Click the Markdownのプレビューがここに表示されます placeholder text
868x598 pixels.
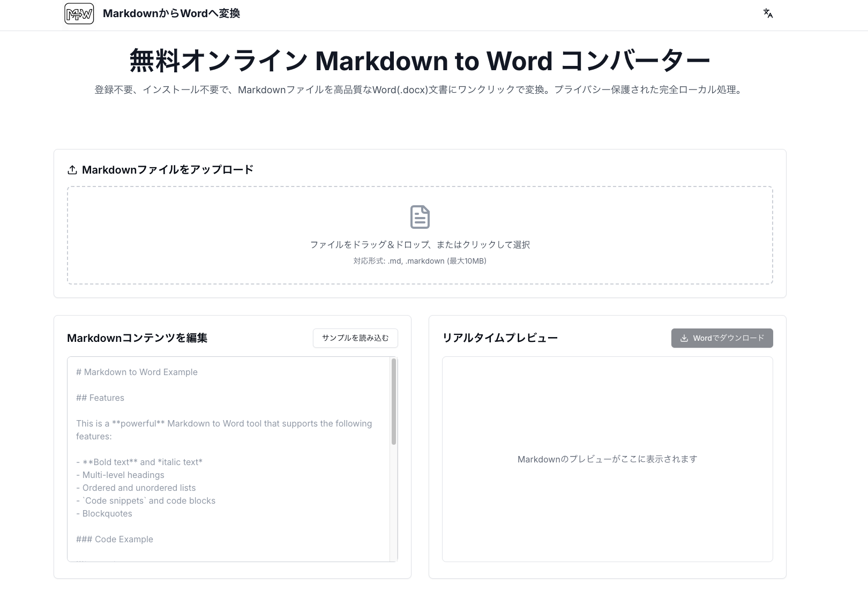(x=608, y=459)
